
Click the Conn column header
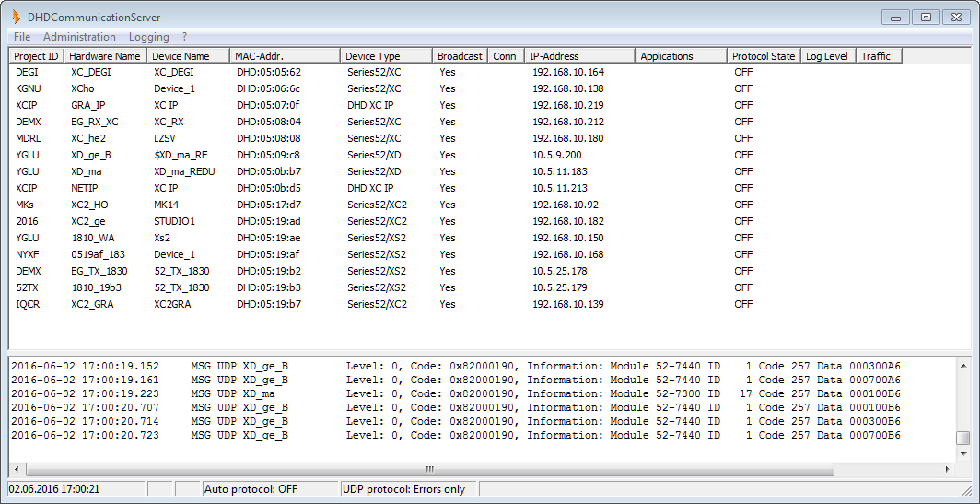coord(506,56)
